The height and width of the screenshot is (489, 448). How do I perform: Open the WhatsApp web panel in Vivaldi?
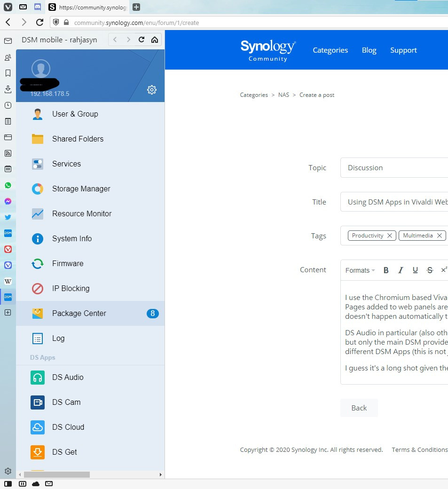pos(8,185)
